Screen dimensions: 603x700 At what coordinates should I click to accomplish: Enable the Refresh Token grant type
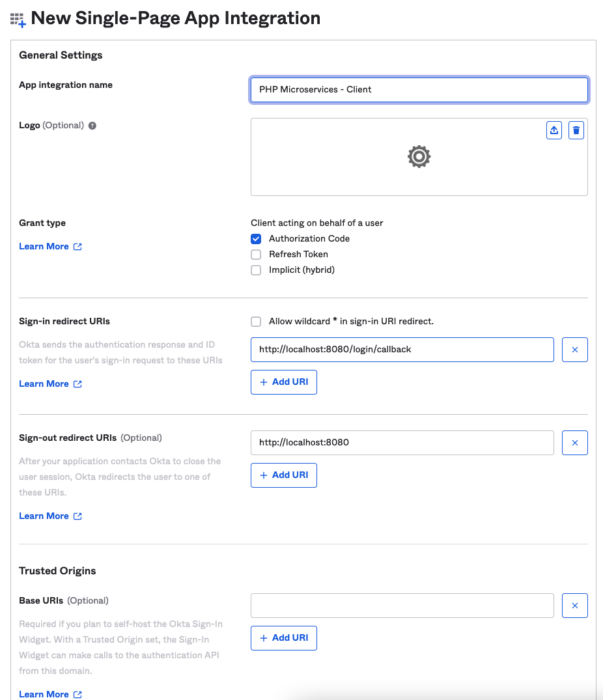click(x=256, y=255)
